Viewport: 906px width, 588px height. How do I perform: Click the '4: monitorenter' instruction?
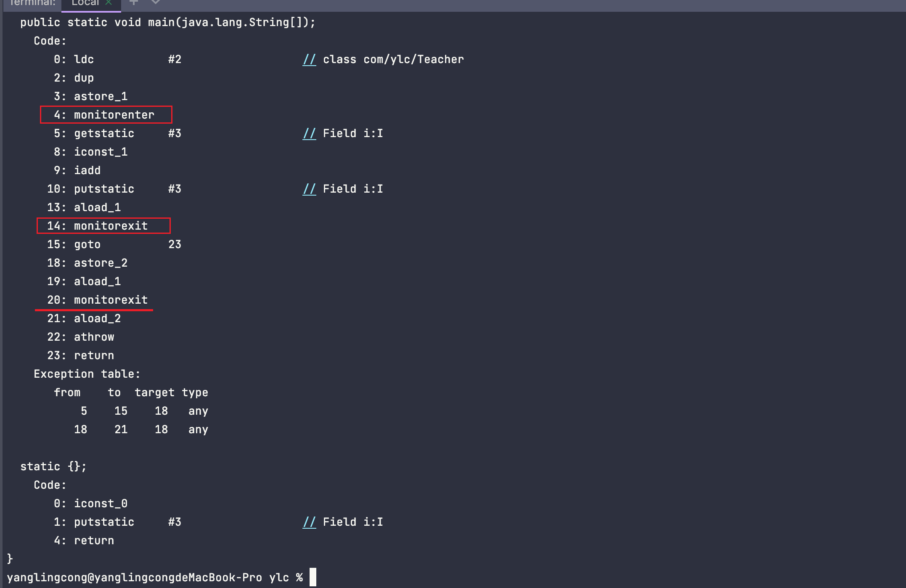[104, 115]
